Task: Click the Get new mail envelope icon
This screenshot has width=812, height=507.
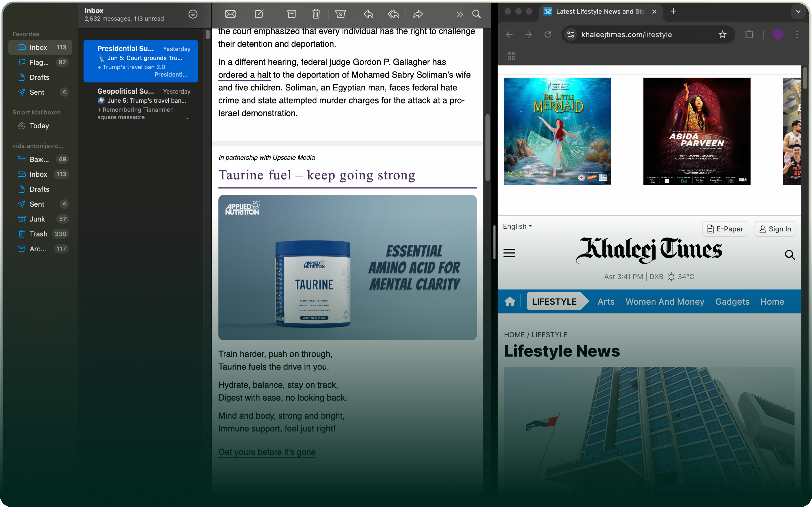Action: (230, 14)
